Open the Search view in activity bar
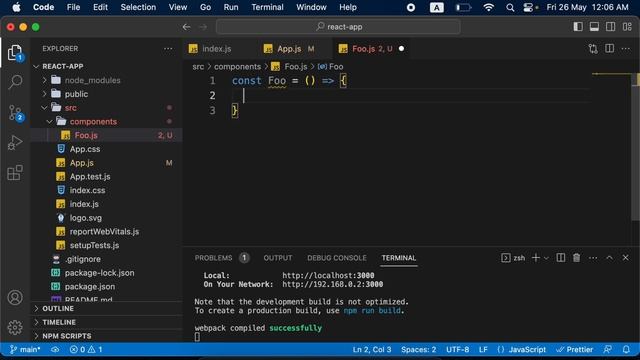This screenshot has width=640, height=360. pyautogui.click(x=15, y=82)
